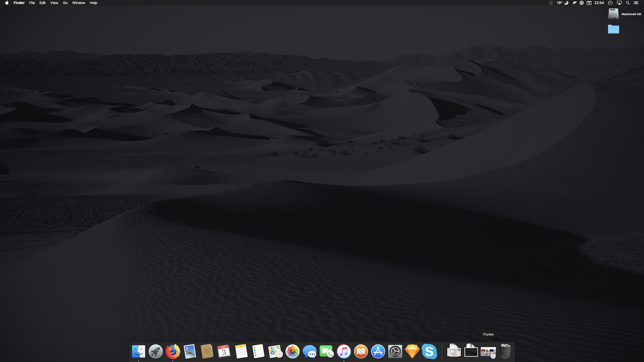Open the File menu

[x=32, y=3]
